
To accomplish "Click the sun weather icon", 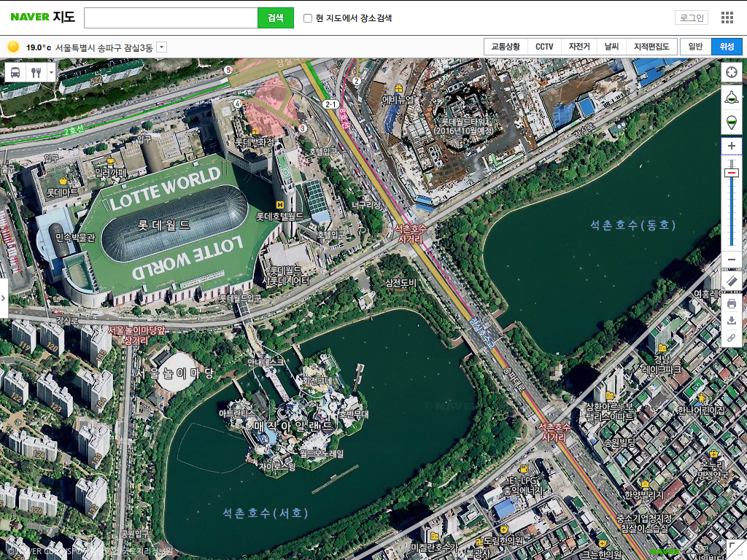I will [13, 47].
